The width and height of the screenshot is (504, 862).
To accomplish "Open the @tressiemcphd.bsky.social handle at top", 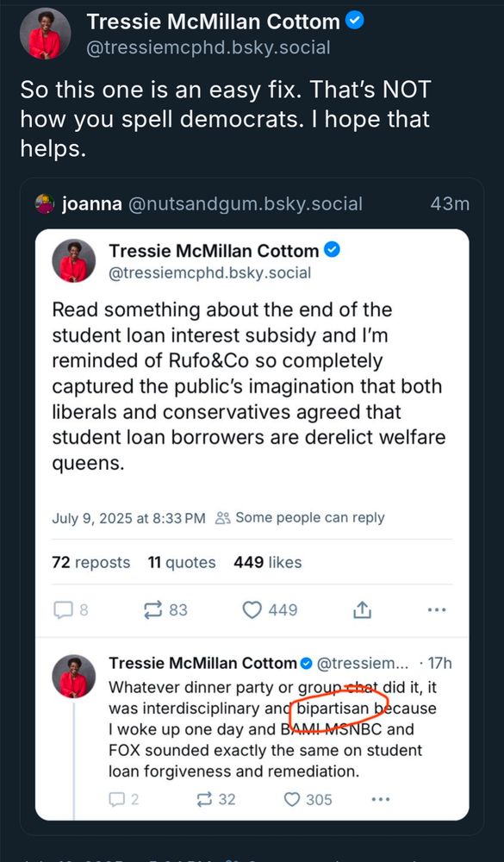I will [208, 47].
